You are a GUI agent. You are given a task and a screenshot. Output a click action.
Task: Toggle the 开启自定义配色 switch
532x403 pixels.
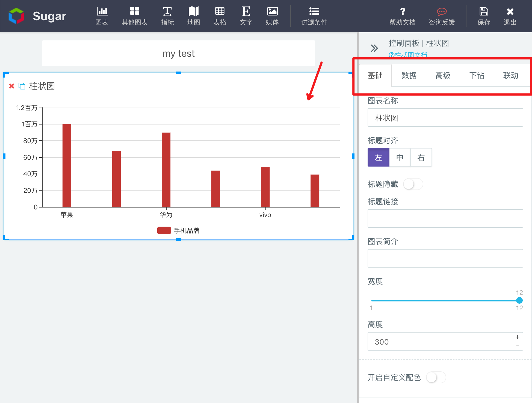click(x=436, y=377)
